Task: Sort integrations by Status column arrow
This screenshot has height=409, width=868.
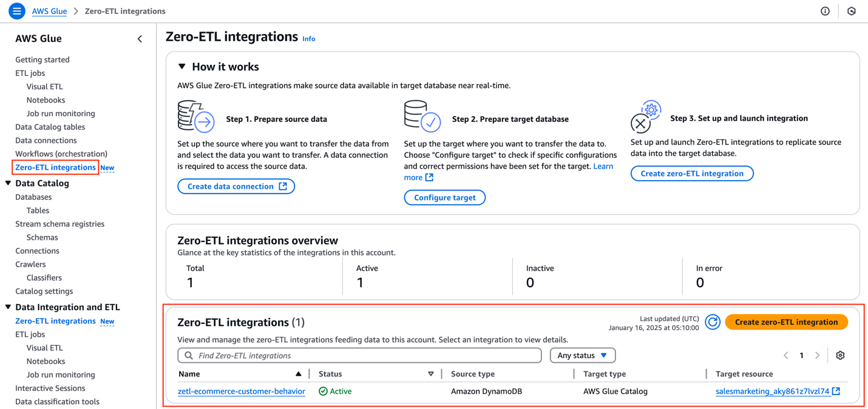Action: coord(431,374)
